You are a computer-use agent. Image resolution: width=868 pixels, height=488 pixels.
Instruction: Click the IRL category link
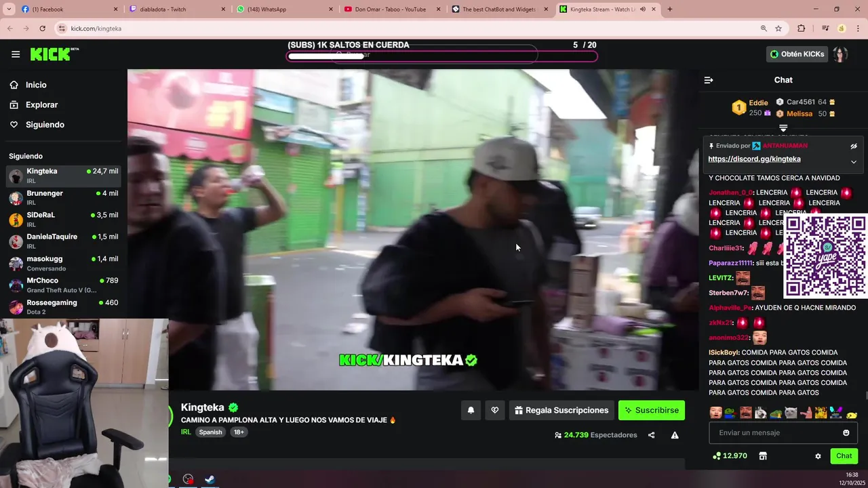(x=186, y=432)
